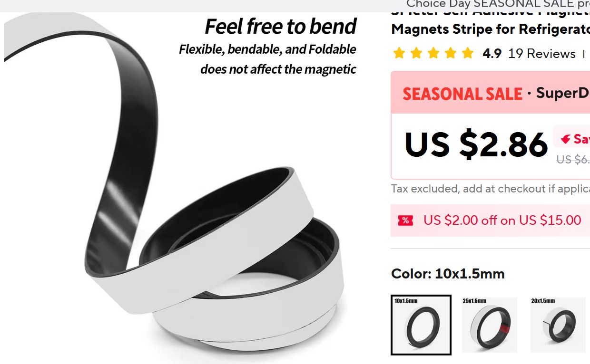Select the 20x1.5mm size option
Image resolution: width=590 pixels, height=364 pixels.
pos(558,325)
